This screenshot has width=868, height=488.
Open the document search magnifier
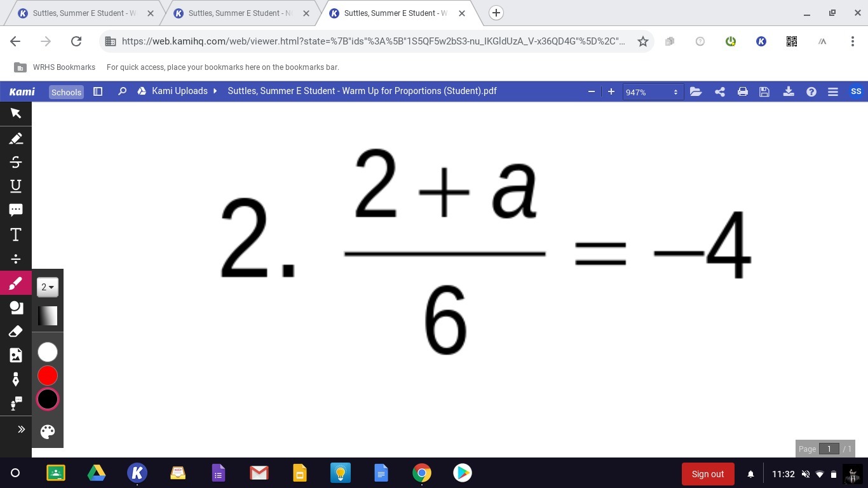[x=122, y=91]
